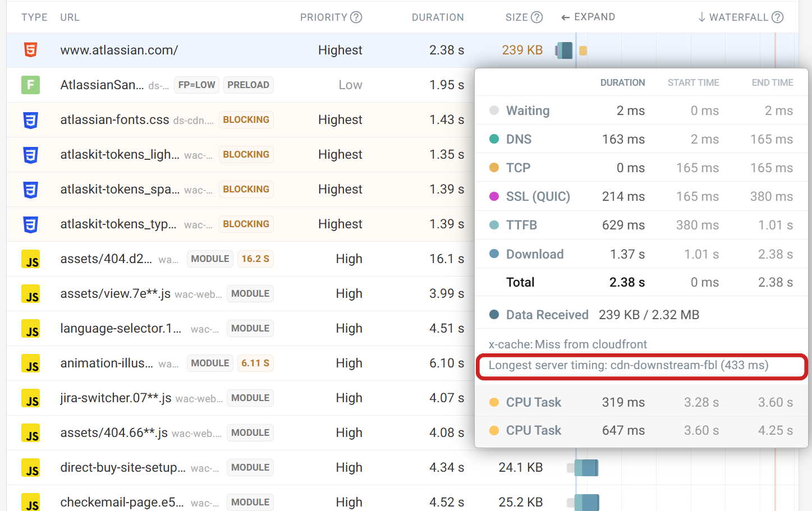This screenshot has width=812, height=511.
Task: Click the BLOCKING tag on atlaskit-tokens_typ row
Action: tap(246, 224)
